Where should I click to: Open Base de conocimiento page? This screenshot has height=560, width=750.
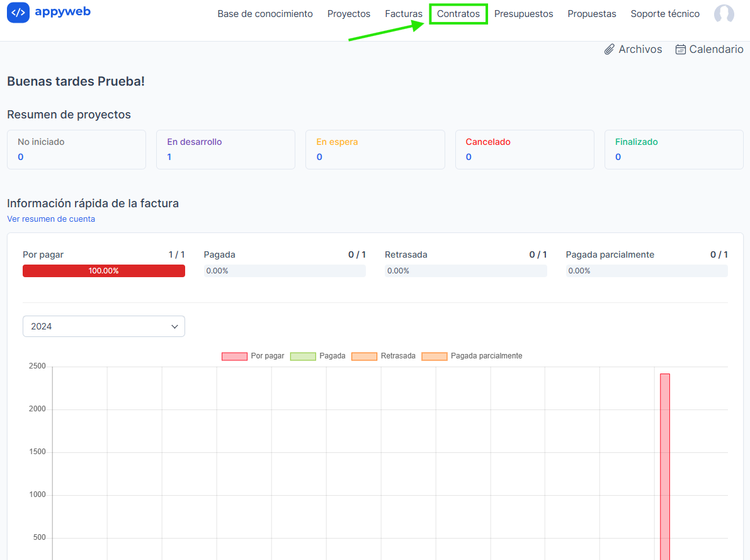click(265, 14)
